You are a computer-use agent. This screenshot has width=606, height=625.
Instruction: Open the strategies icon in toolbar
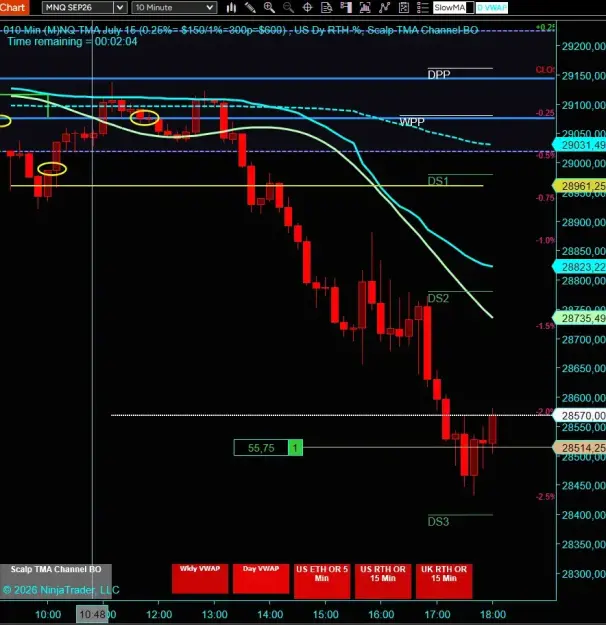pyautogui.click(x=403, y=8)
